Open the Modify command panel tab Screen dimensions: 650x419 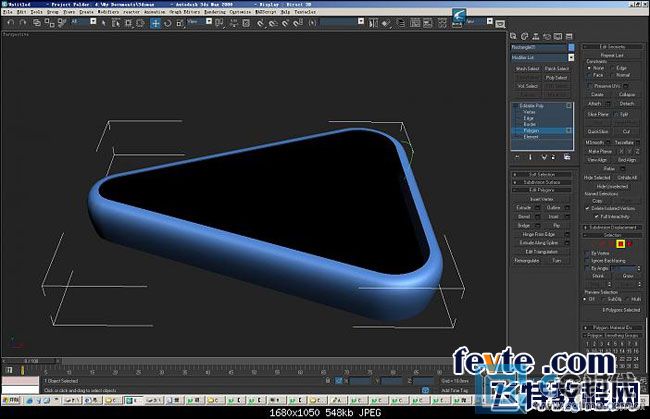point(524,36)
